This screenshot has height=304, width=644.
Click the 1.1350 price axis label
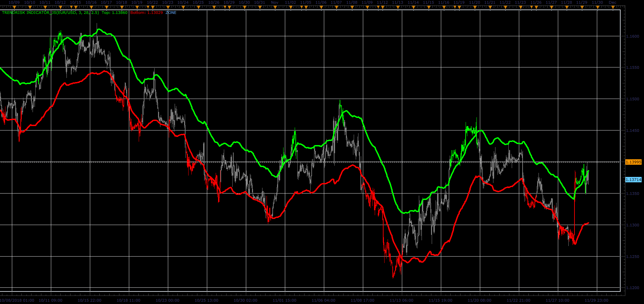[x=632, y=194]
